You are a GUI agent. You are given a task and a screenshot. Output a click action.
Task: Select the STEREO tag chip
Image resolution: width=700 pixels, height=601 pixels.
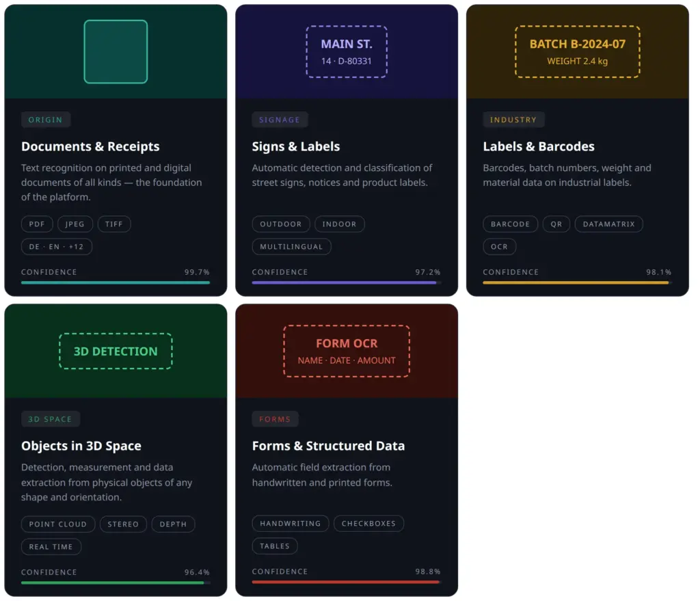click(x=123, y=524)
